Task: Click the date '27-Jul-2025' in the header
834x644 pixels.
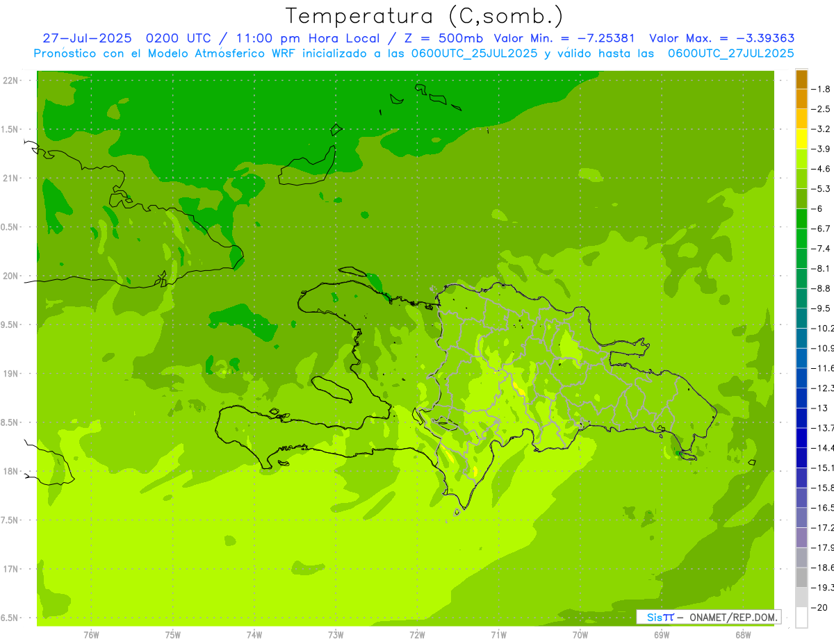Action: 88,38
